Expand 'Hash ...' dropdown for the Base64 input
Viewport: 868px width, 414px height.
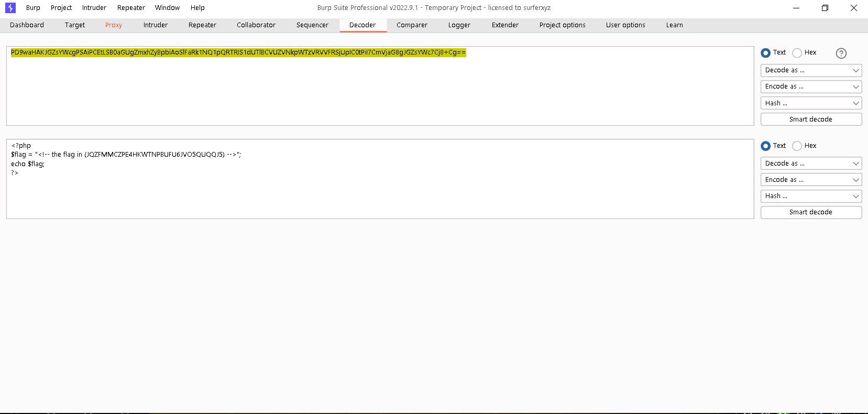(811, 103)
